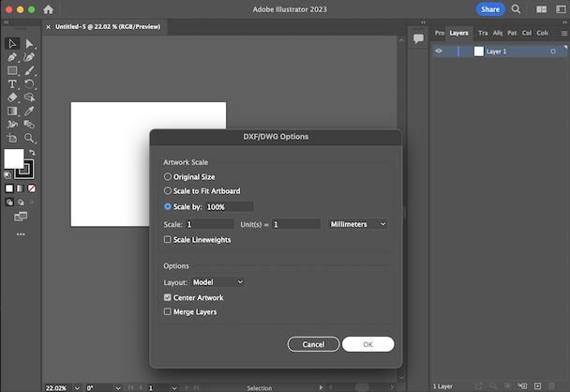Viewport: 570px width, 392px height.
Task: Open the Millimeters units dropdown
Action: point(358,224)
